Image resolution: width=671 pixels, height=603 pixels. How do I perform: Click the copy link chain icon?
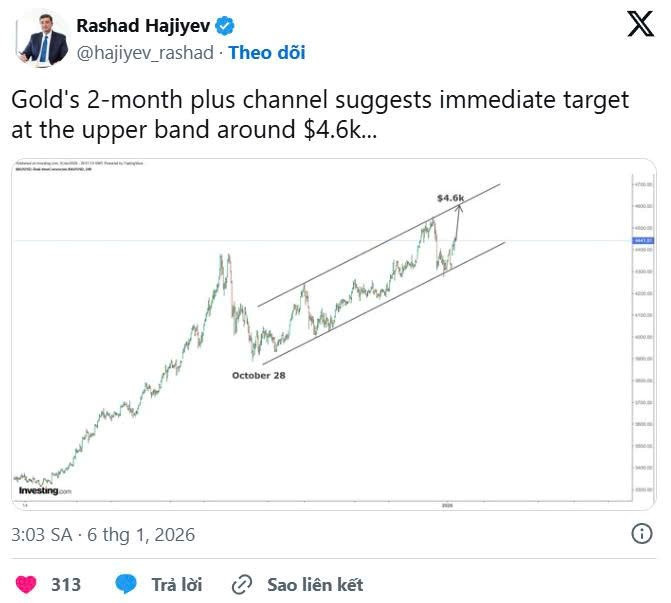(241, 584)
